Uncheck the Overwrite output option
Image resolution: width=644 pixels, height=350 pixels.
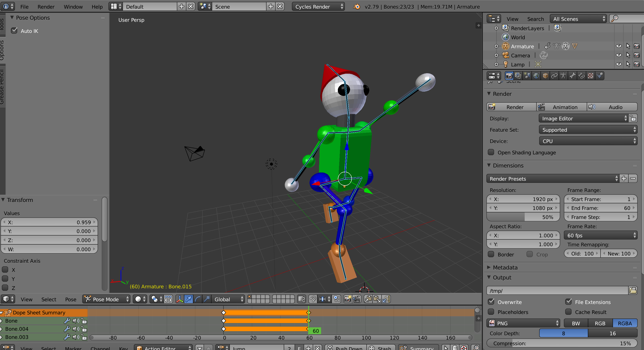[x=491, y=302]
